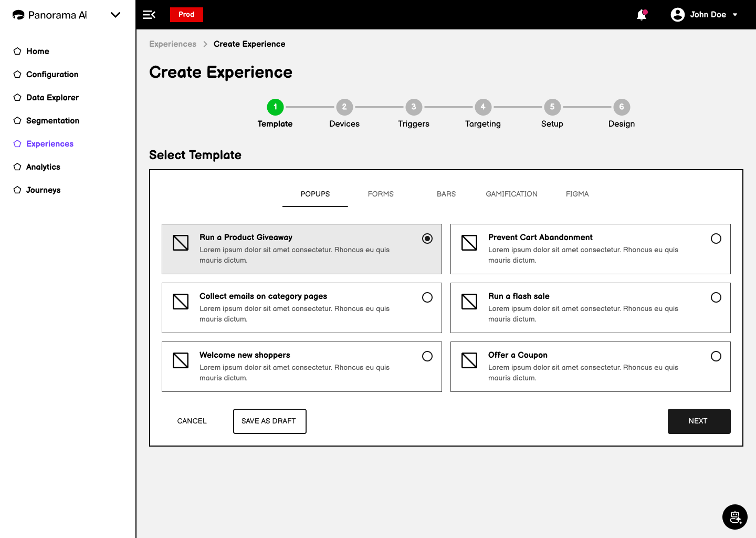Click the Offer a Coupon thumbnail icon

[469, 360]
